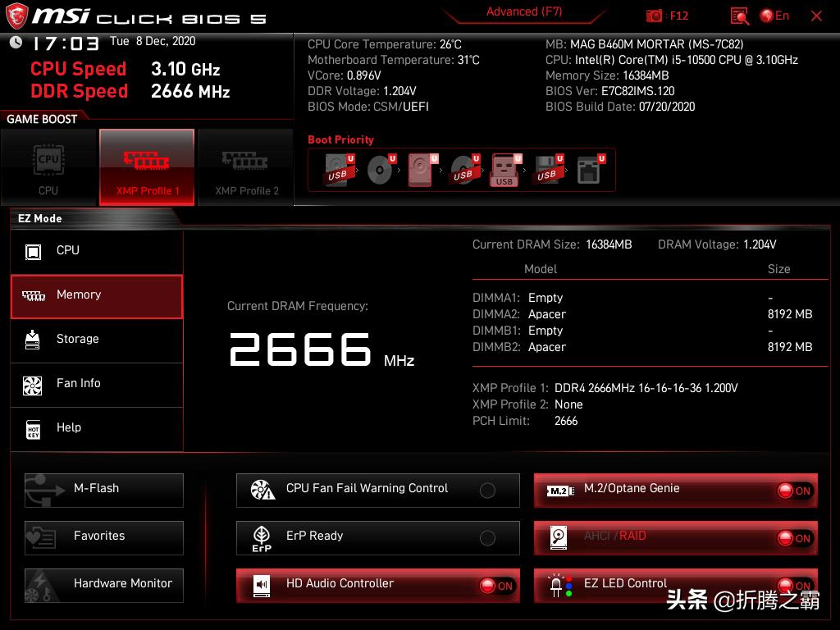Viewport: 840px width, 630px height.
Task: Open the BIOS search magnifier icon
Action: (x=739, y=16)
